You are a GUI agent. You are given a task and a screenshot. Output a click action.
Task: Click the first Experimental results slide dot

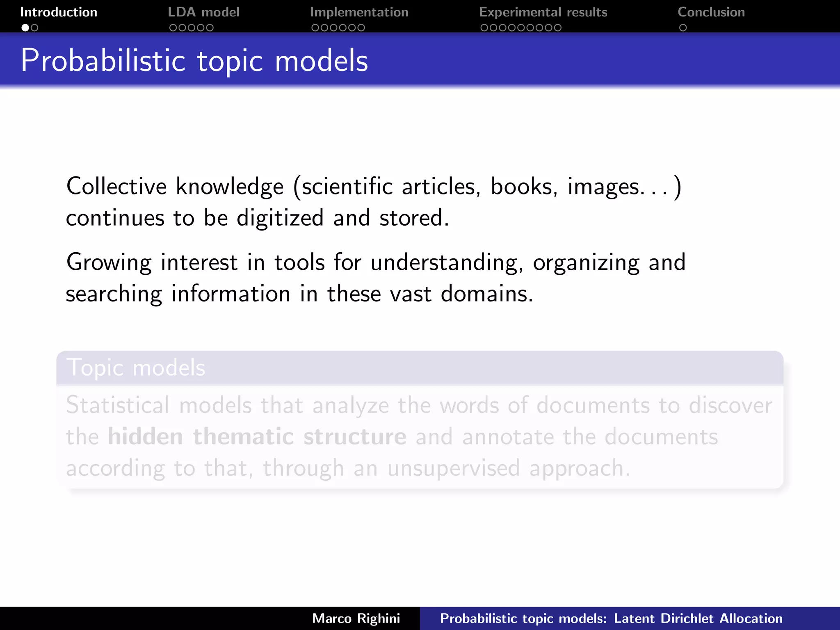pyautogui.click(x=484, y=28)
